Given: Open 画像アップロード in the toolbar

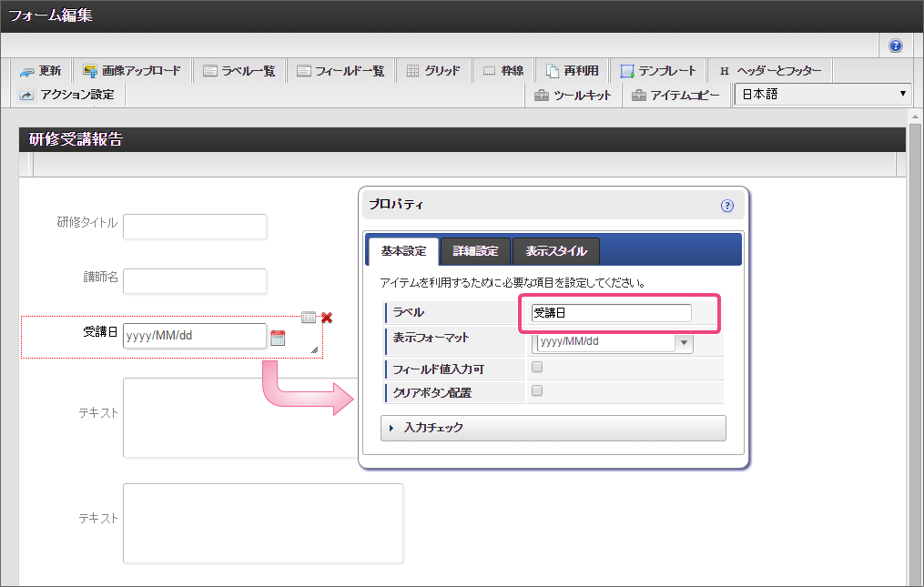Looking at the screenshot, I should 132,71.
